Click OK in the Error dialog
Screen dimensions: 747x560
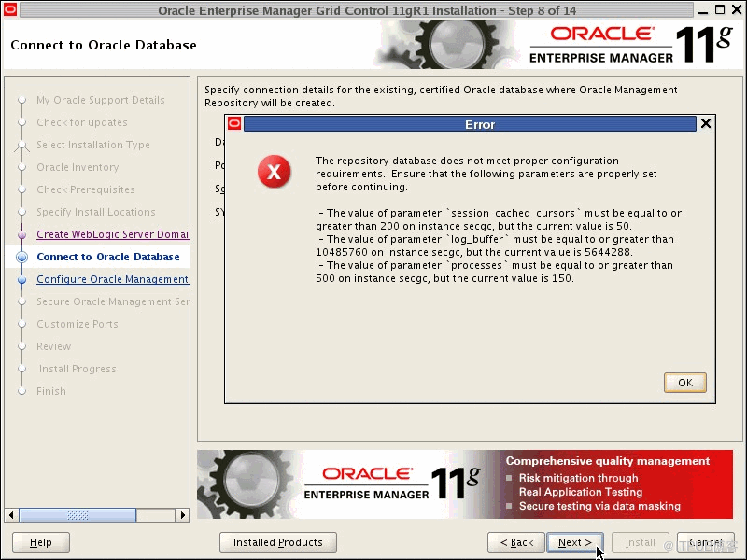point(685,383)
